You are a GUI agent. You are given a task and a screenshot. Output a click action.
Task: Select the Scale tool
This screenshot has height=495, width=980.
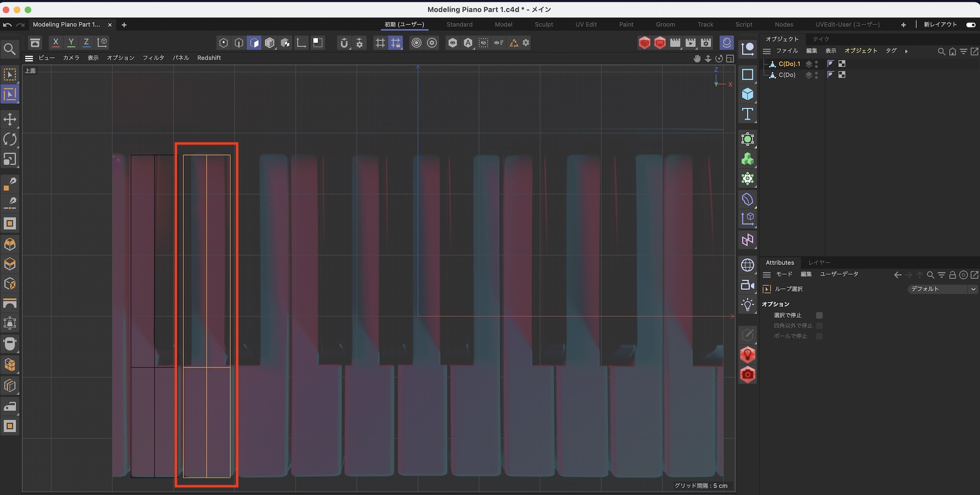pyautogui.click(x=10, y=160)
